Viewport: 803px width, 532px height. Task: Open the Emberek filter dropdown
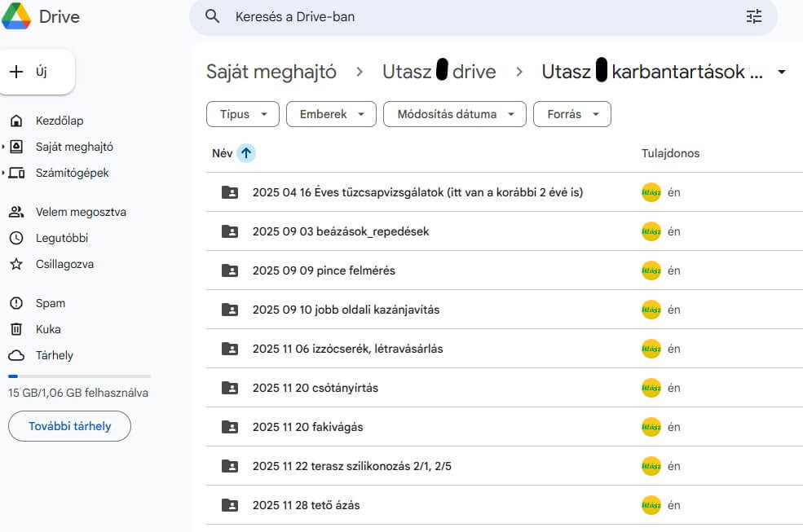click(331, 114)
